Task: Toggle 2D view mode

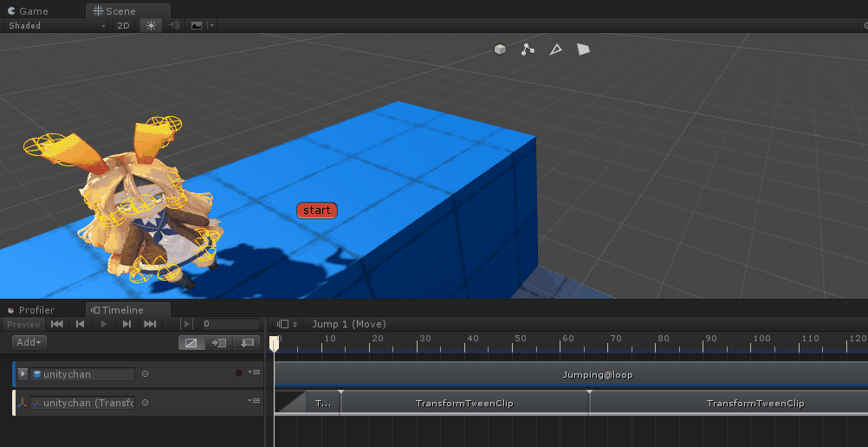Action: [124, 25]
